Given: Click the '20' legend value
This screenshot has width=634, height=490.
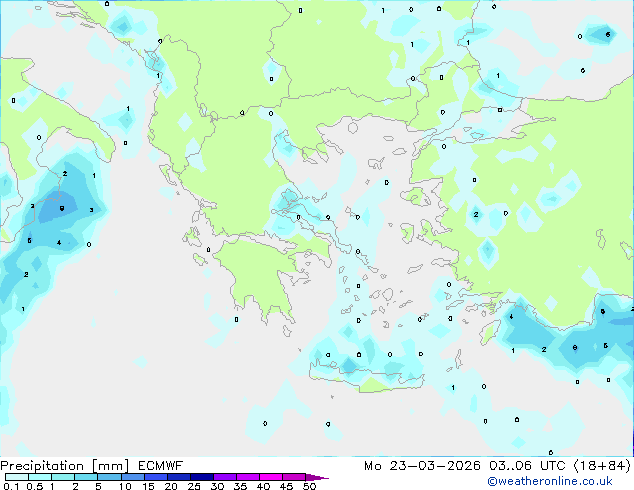Looking at the screenshot, I should [171, 486].
